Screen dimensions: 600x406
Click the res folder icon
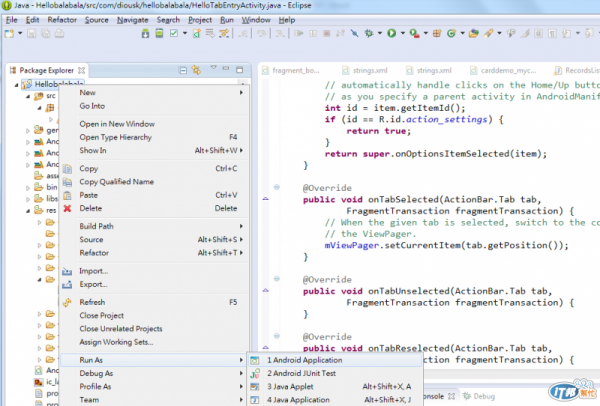tap(38, 210)
